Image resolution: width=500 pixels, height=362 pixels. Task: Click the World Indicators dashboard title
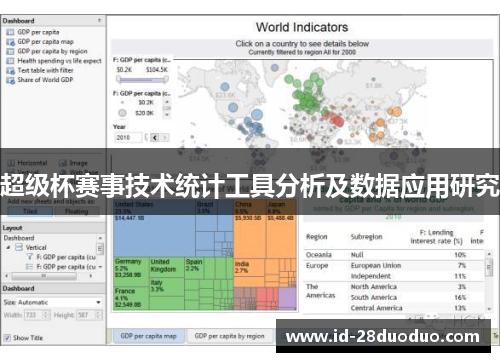pyautogui.click(x=302, y=27)
